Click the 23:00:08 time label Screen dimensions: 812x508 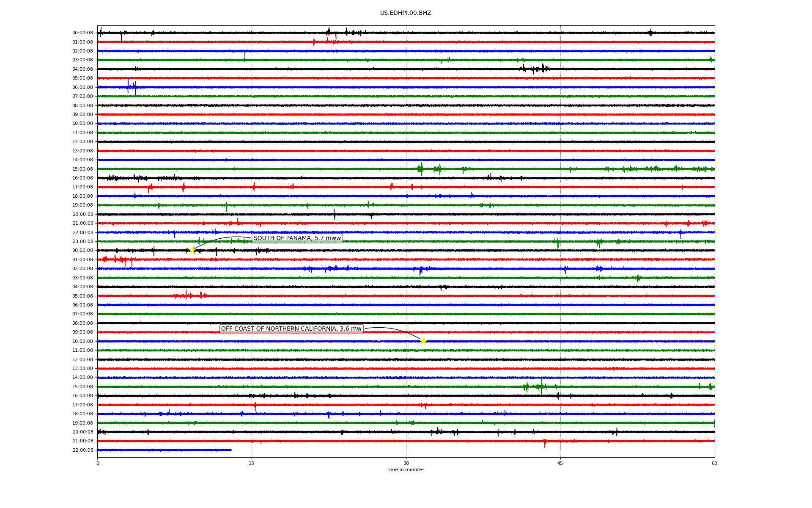point(82,241)
